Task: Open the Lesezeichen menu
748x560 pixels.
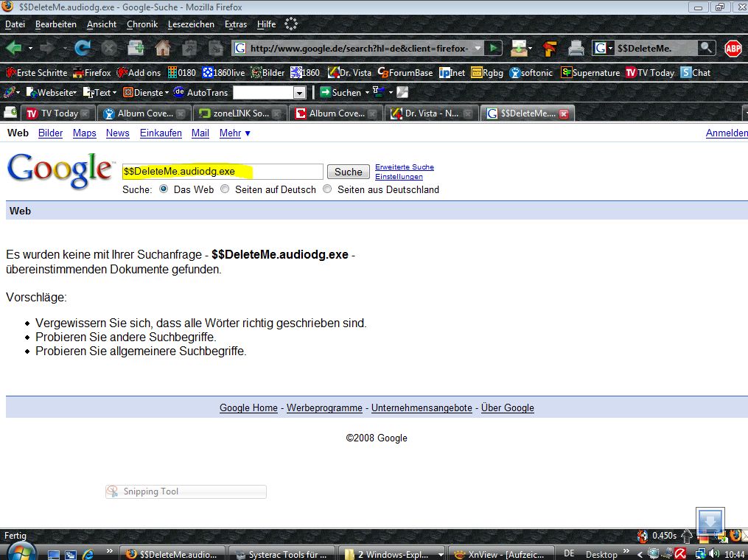Action: pos(191,24)
